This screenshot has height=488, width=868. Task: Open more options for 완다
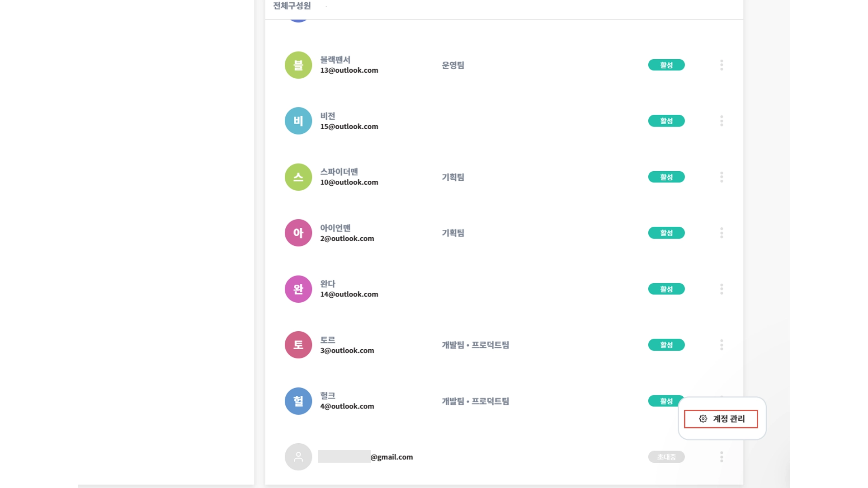tap(722, 289)
